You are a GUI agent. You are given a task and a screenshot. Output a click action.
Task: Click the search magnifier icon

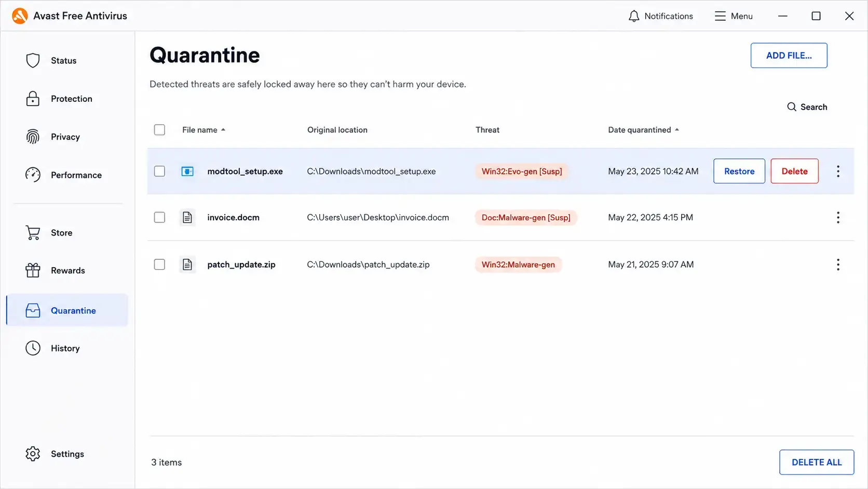pyautogui.click(x=792, y=107)
